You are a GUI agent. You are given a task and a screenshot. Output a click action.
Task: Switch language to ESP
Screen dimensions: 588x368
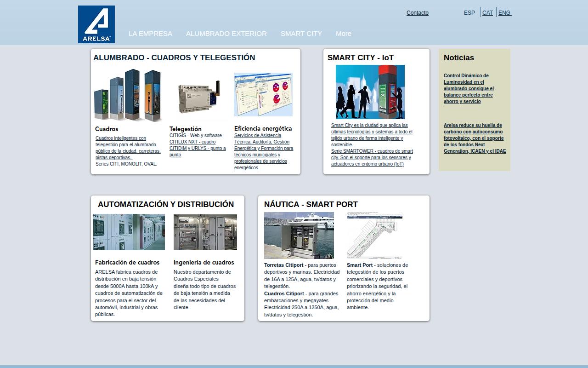click(x=469, y=13)
